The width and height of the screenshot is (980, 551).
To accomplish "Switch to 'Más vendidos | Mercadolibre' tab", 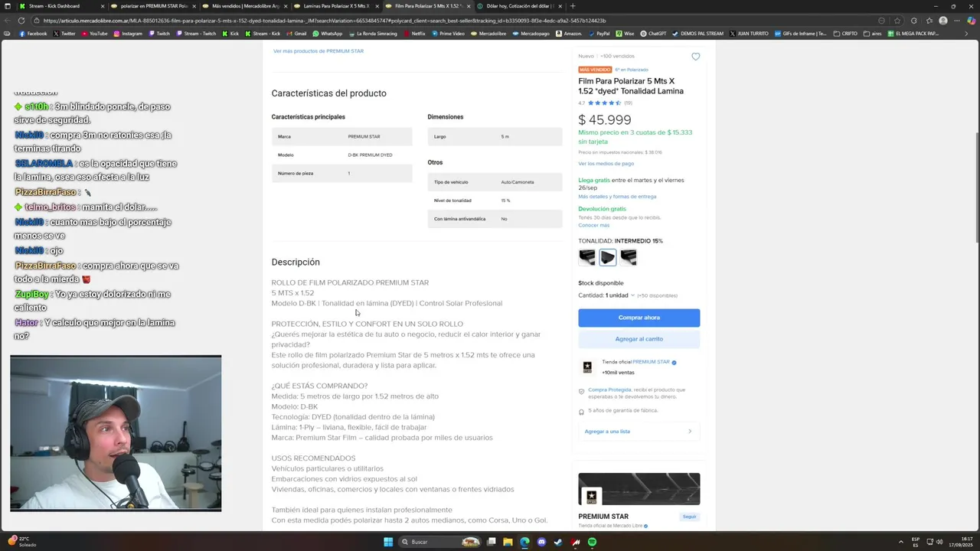I will tap(245, 6).
